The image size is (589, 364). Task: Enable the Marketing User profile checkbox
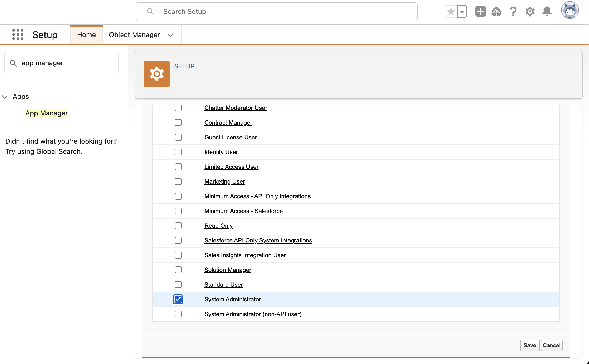point(178,181)
